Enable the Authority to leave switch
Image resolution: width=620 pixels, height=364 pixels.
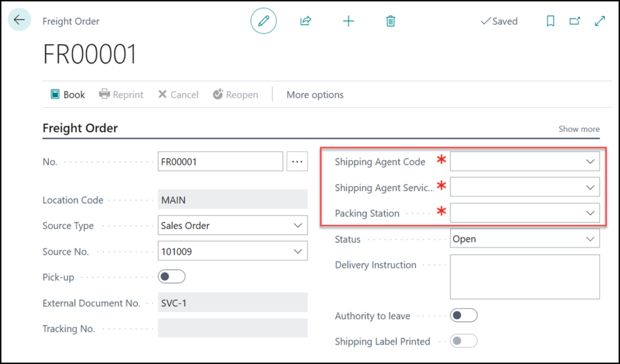tap(464, 316)
